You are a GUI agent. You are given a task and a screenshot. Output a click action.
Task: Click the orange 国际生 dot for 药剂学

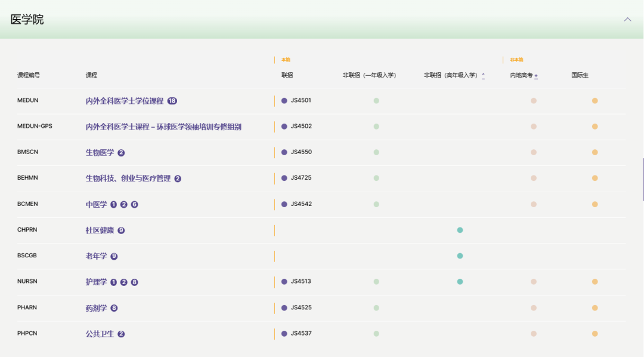595,308
